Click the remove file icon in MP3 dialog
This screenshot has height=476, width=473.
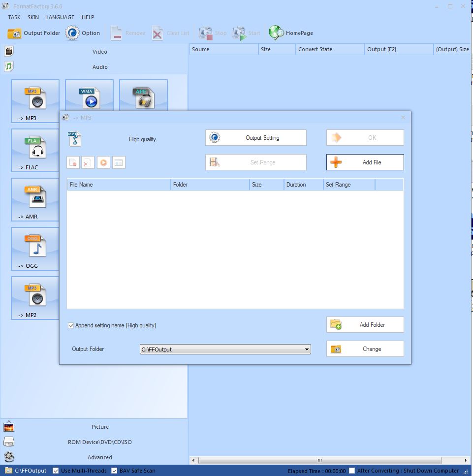[x=73, y=162]
